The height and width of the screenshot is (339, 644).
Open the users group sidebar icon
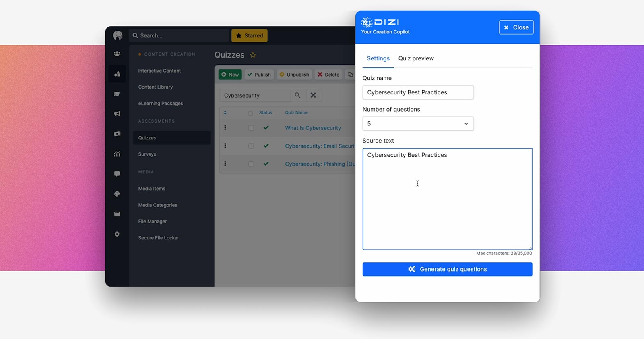(117, 54)
